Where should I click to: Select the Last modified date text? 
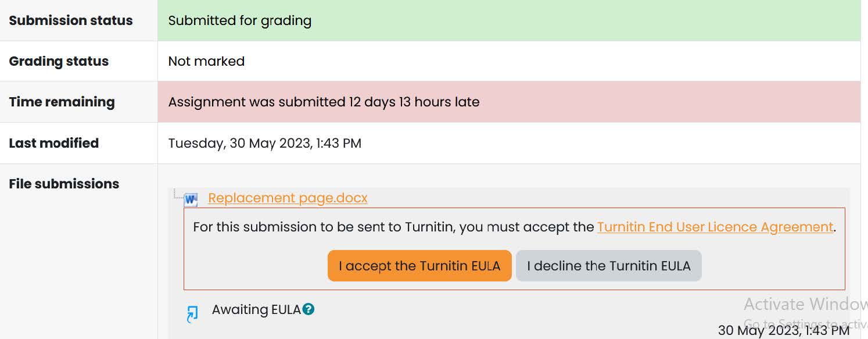pyautogui.click(x=264, y=143)
